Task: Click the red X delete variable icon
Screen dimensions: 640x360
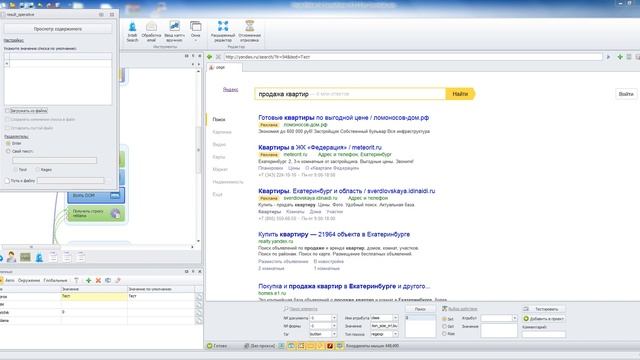Action: click(98, 280)
